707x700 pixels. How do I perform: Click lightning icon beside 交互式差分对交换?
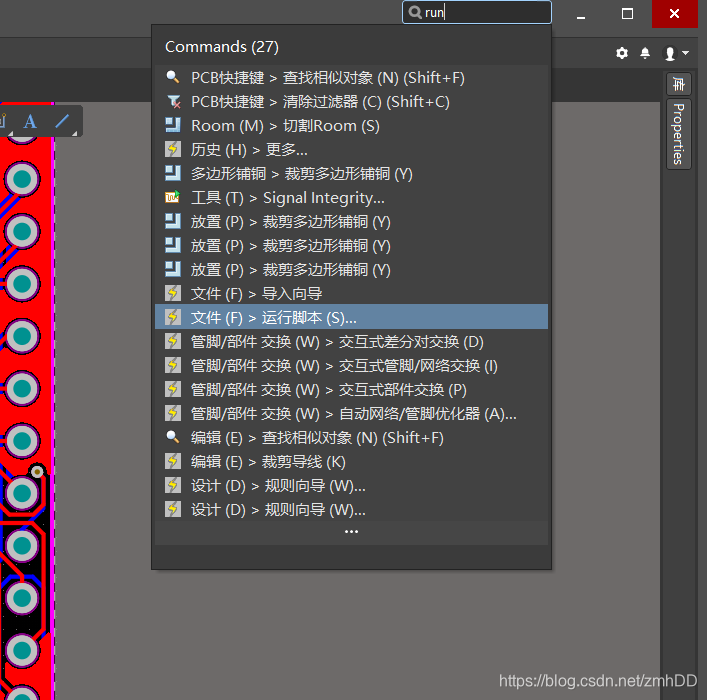173,341
